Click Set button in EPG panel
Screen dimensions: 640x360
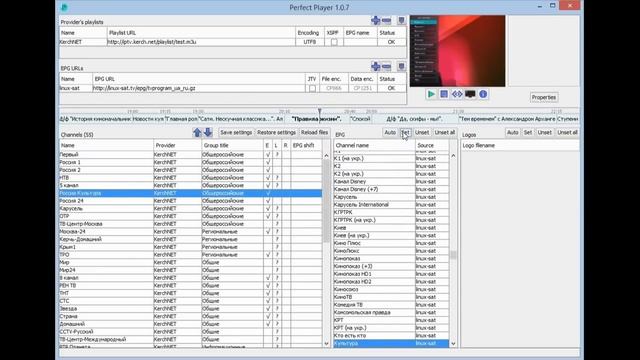point(405,133)
